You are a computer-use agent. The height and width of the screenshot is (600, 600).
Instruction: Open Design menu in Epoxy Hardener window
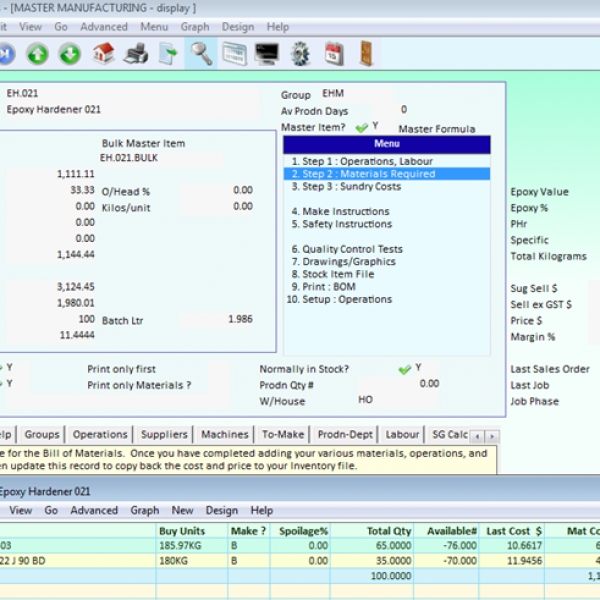[222, 510]
